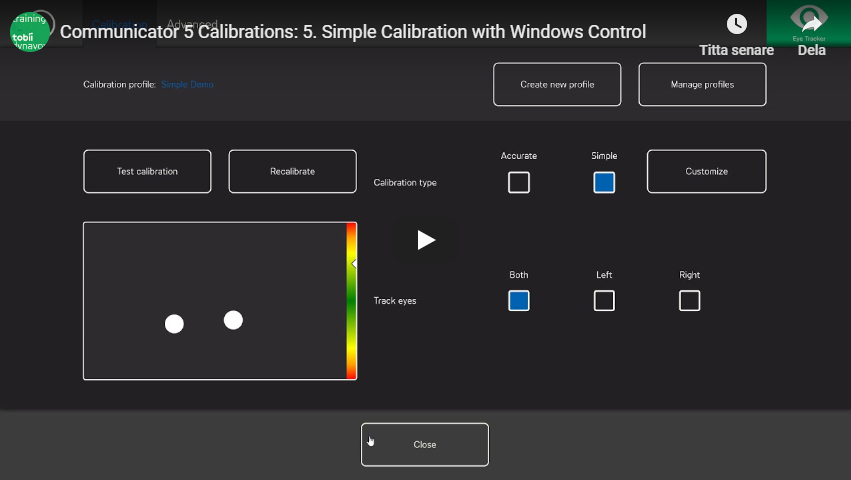
Task: Open Manage profiles
Action: (702, 85)
